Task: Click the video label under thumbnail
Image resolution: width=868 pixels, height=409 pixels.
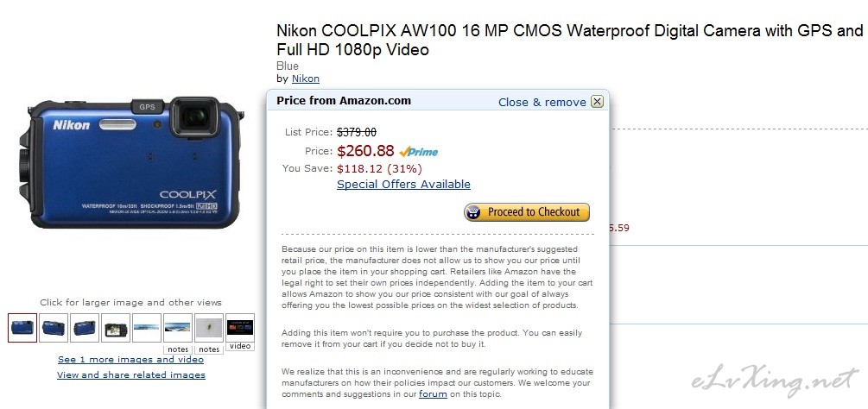Action: coord(240,346)
